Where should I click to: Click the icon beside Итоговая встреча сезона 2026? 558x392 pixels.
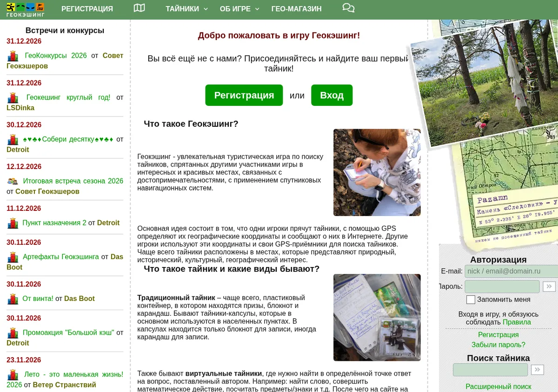coord(13,182)
